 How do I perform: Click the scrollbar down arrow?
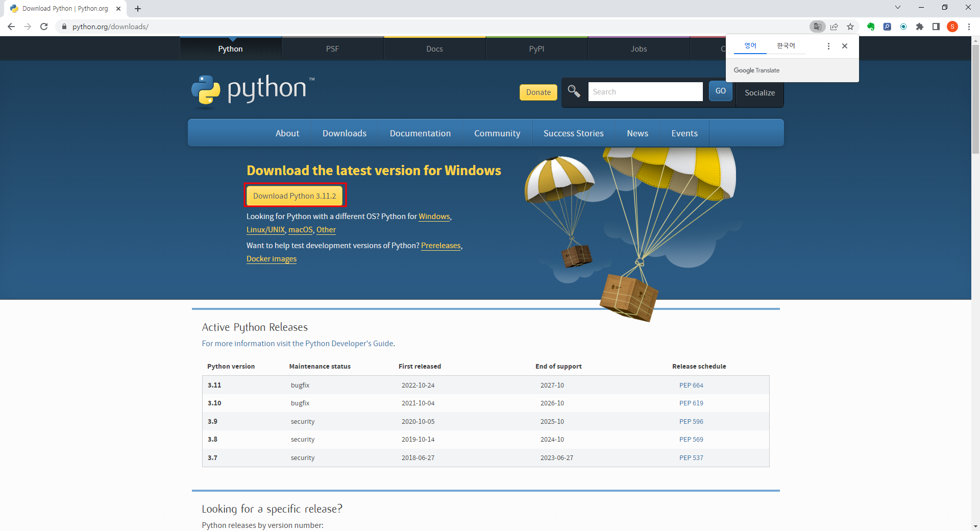[975, 526]
